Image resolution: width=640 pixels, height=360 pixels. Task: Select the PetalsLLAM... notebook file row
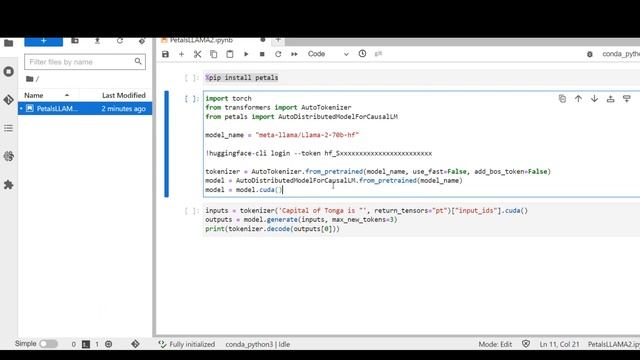click(x=85, y=109)
